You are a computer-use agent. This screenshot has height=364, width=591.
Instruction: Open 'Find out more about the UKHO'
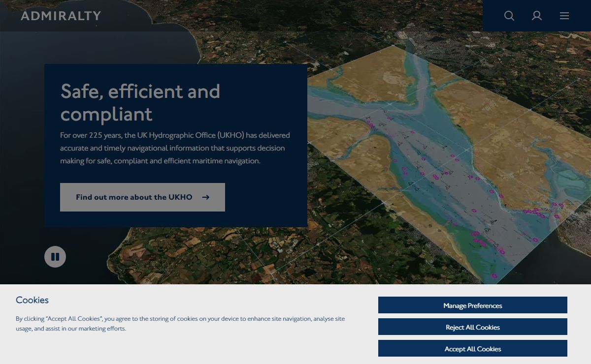pyautogui.click(x=142, y=197)
